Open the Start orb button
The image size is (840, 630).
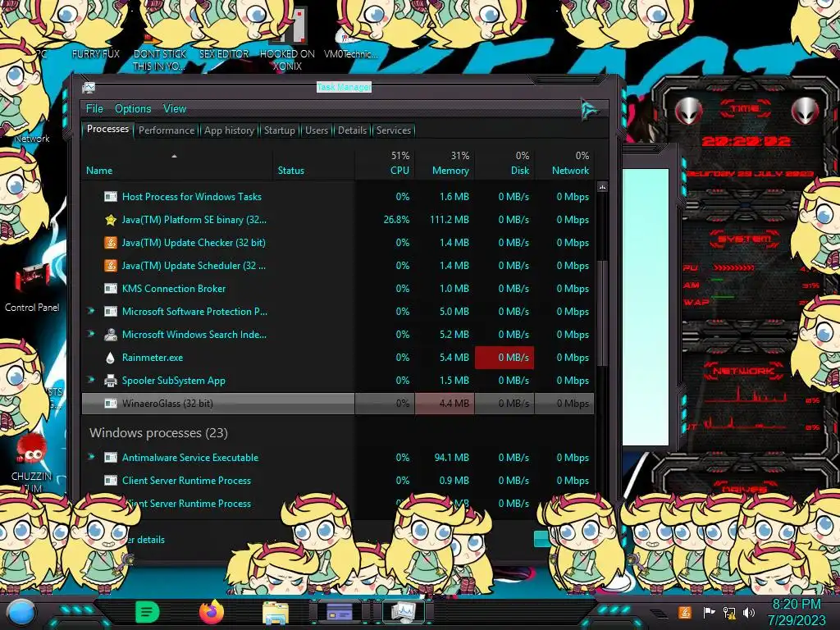pos(21,613)
